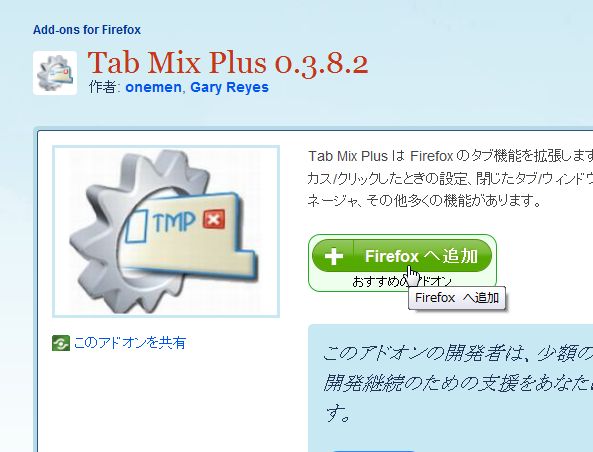Image resolution: width=593 pixels, height=452 pixels.
Task: Open the このアドオンを共有 link
Action: coord(130,343)
